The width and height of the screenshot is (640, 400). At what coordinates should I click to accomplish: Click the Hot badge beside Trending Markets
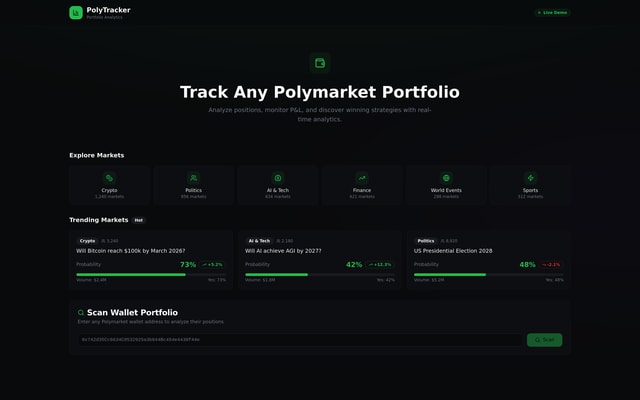tap(139, 220)
